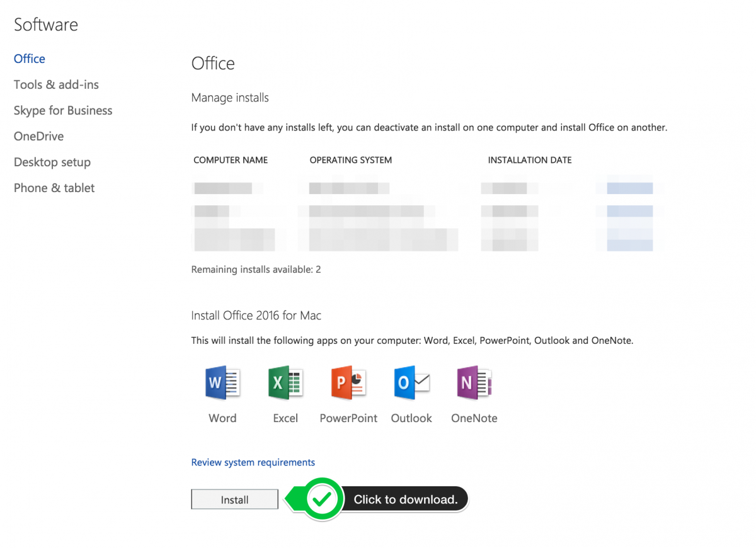This screenshot has width=756, height=548.
Task: Click the INSTALLATION DATE column header
Action: 530,160
